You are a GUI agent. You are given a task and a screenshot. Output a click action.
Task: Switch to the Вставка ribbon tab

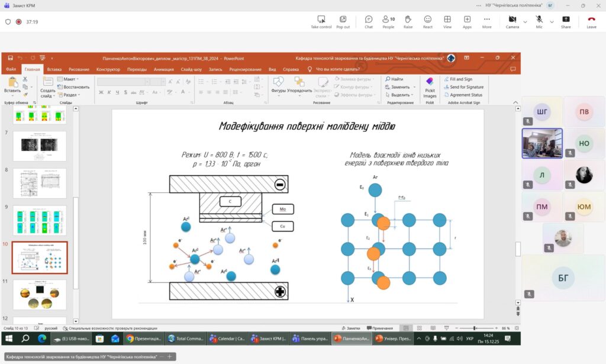[x=54, y=69]
